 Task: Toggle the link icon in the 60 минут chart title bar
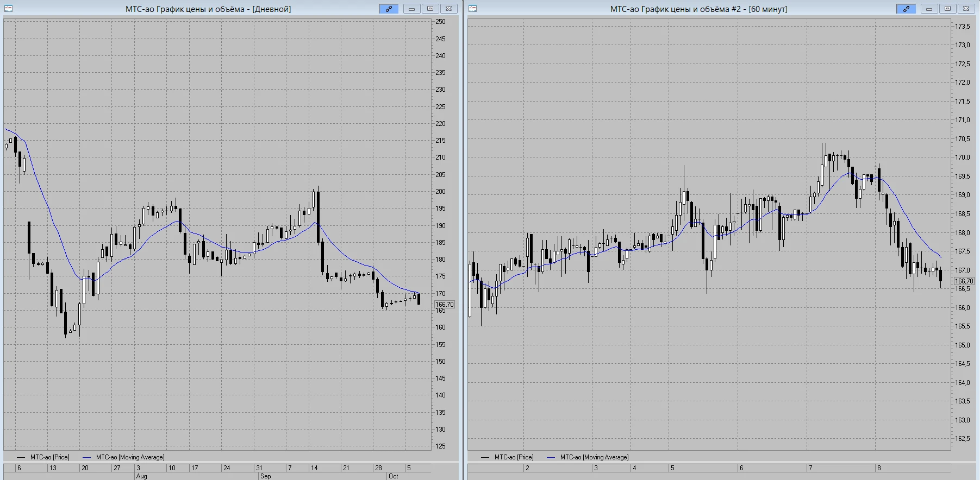906,9
